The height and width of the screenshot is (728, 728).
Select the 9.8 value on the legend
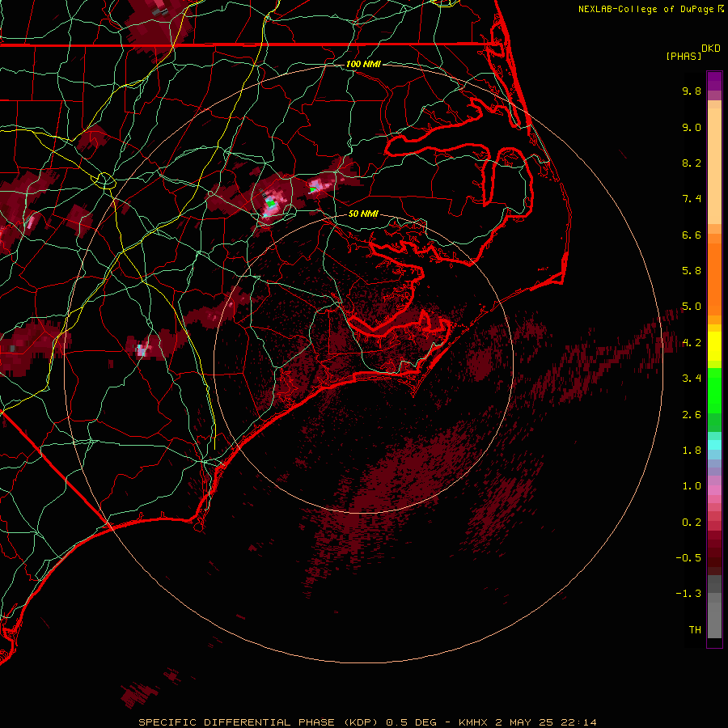click(692, 91)
